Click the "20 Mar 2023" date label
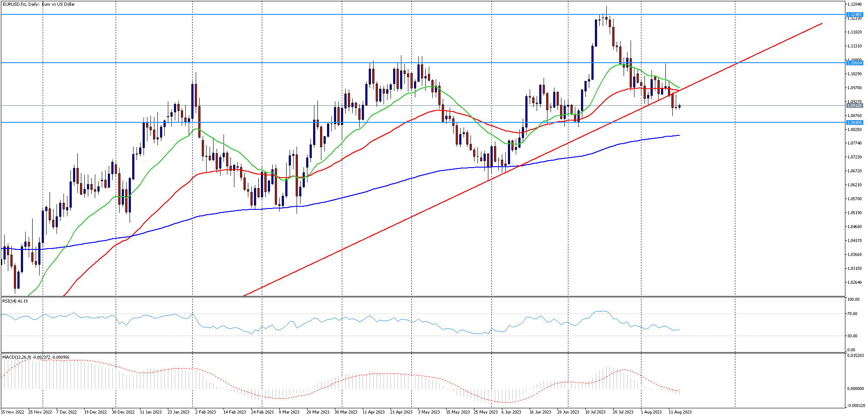The image size is (868, 417). click(x=318, y=412)
